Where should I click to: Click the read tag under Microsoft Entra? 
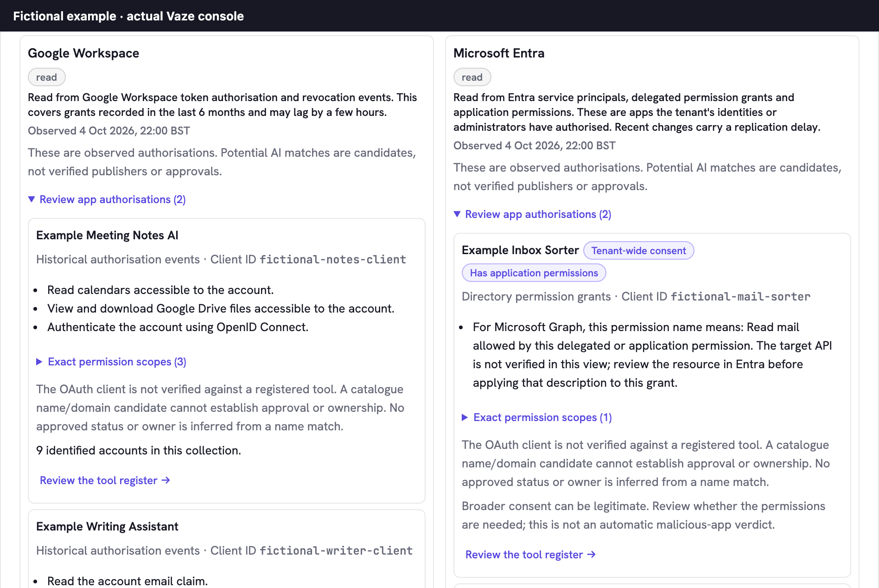472,77
